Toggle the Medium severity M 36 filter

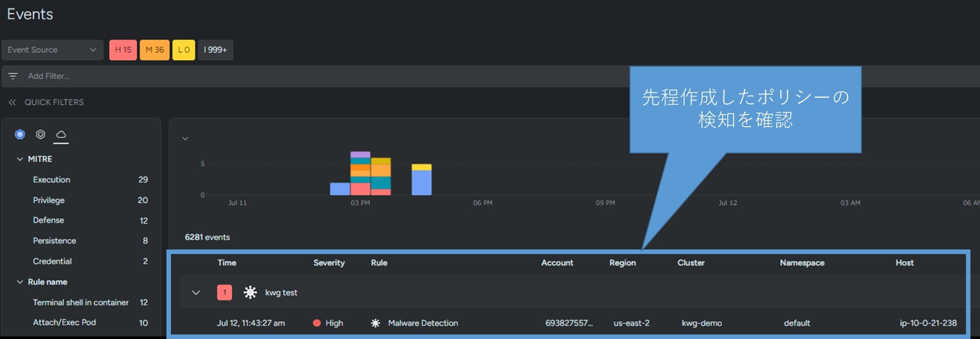[154, 50]
